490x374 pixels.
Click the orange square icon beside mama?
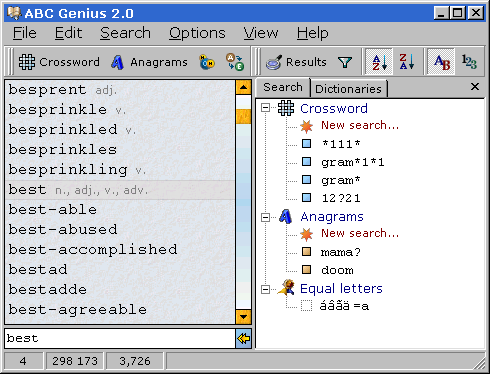tap(306, 251)
